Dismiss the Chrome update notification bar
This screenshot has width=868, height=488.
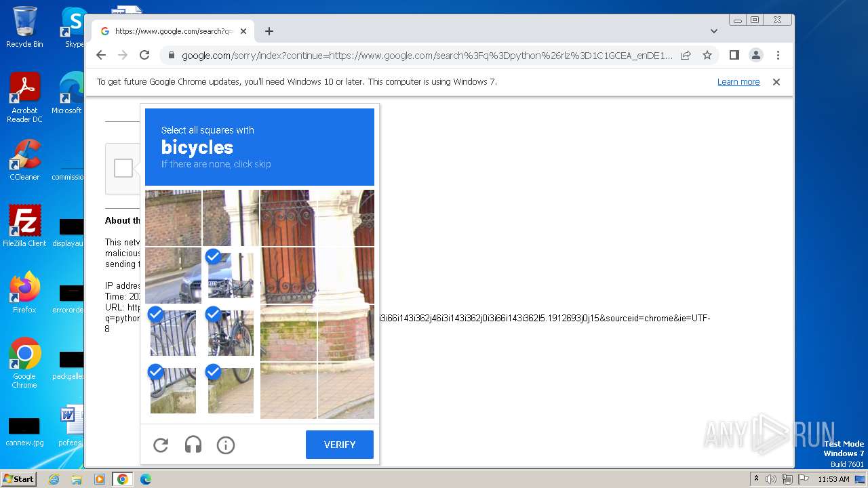(776, 82)
